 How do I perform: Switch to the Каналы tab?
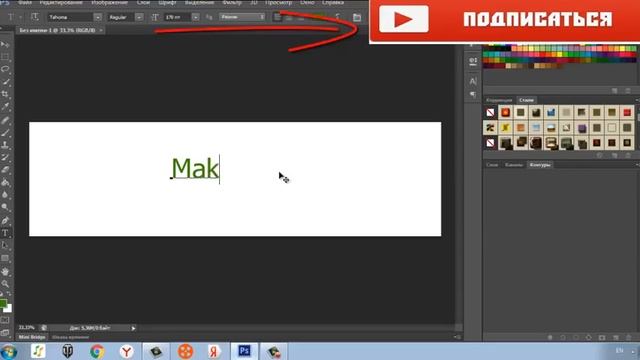(514, 165)
